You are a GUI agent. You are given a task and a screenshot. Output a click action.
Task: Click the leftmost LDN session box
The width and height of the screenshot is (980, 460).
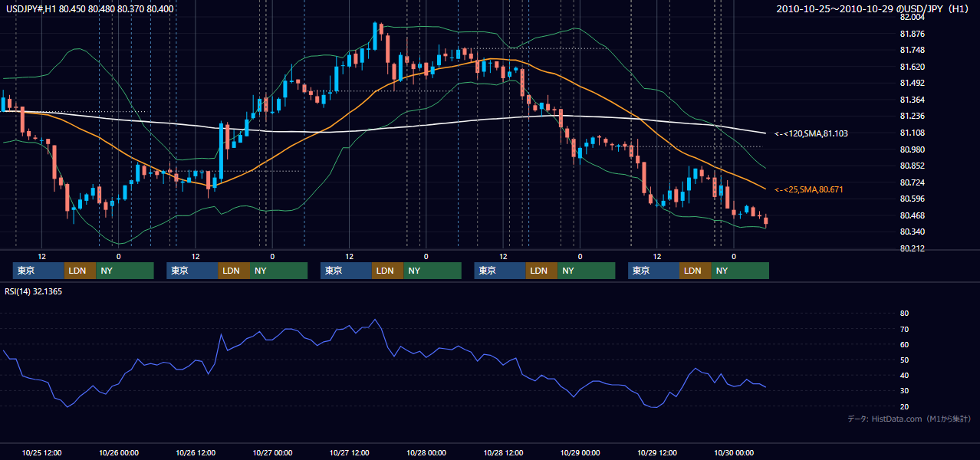(81, 271)
